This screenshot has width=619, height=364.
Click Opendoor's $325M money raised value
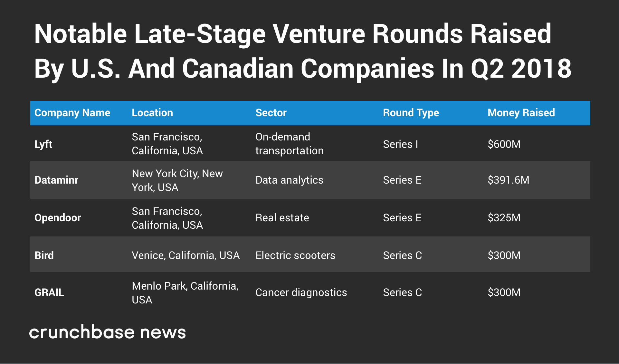point(504,218)
